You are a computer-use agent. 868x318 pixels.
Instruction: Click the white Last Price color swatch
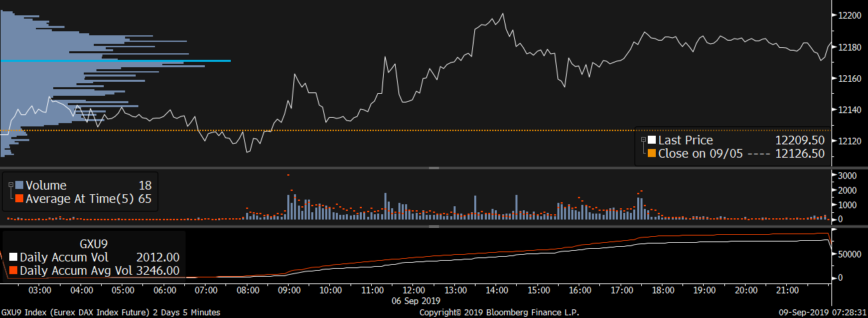[652, 140]
